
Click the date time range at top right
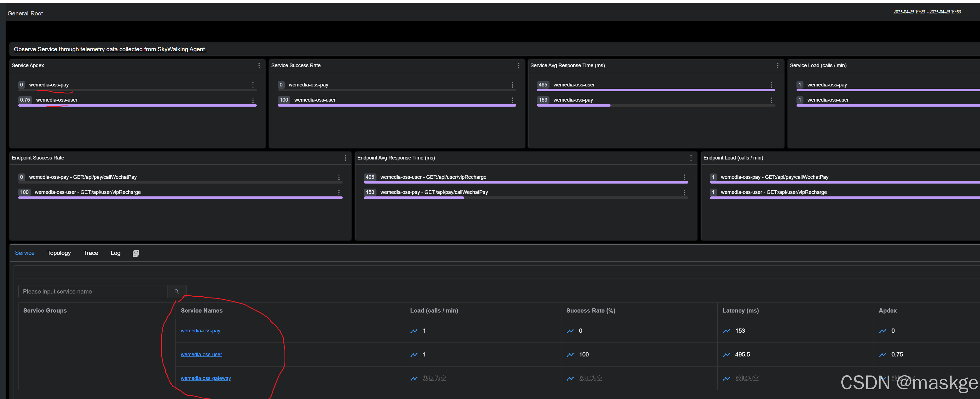tap(927, 12)
